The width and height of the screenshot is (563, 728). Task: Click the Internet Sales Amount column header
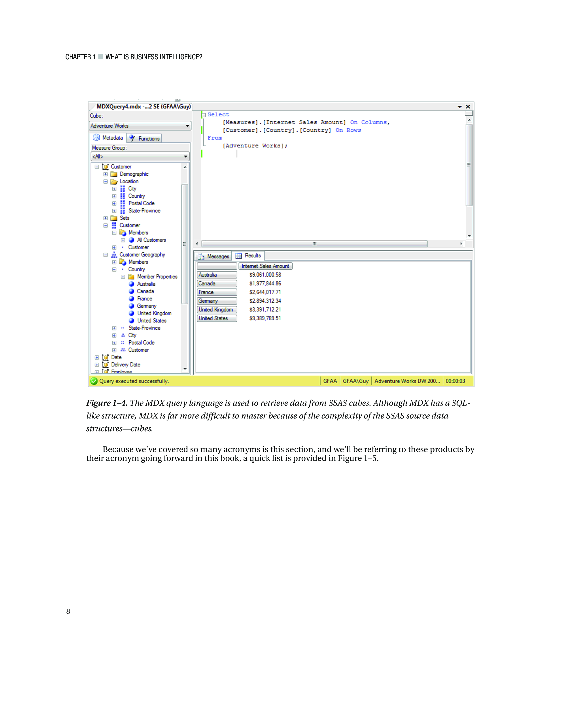(265, 266)
